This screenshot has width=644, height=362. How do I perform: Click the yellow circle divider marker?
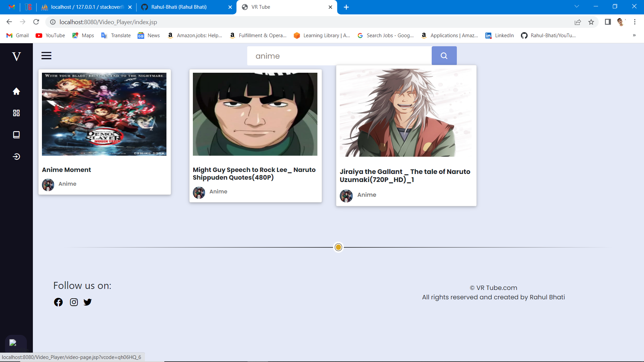point(338,247)
